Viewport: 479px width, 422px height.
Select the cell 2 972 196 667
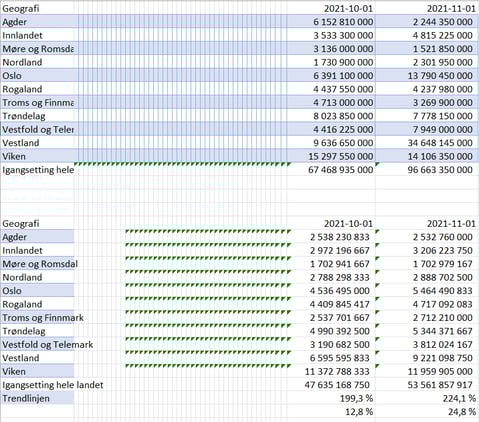point(340,251)
